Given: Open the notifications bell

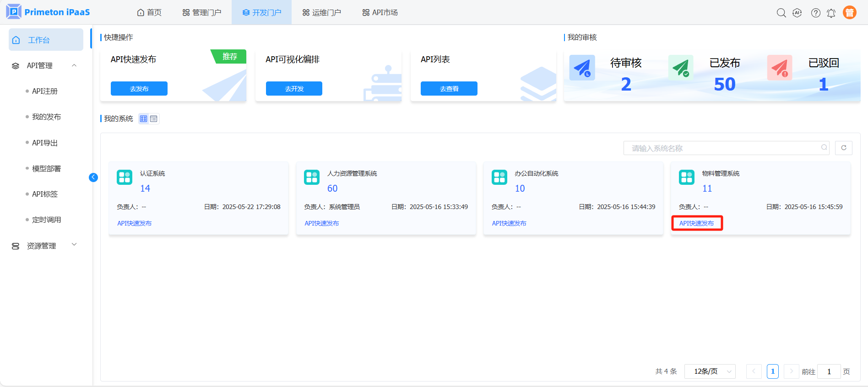Looking at the screenshot, I should pos(831,13).
